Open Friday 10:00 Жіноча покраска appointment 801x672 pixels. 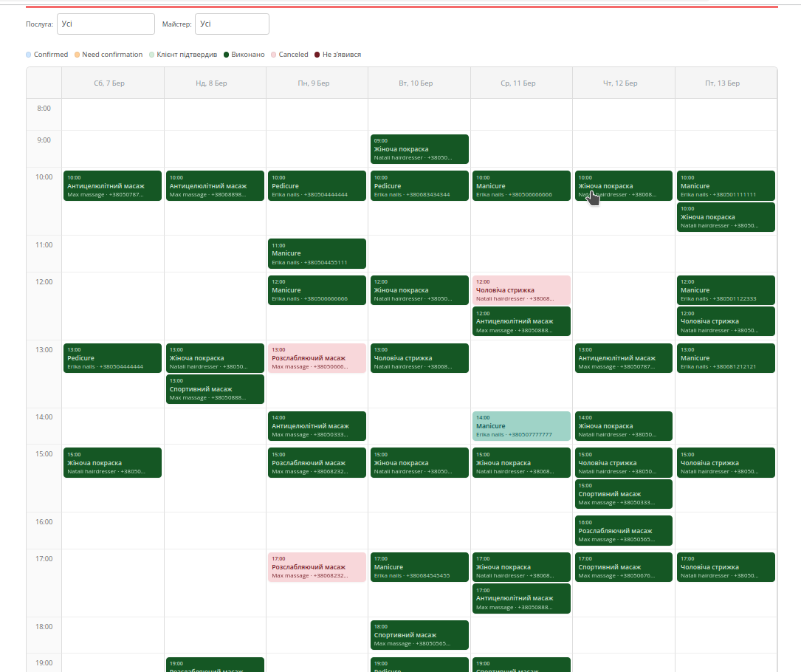coord(725,217)
